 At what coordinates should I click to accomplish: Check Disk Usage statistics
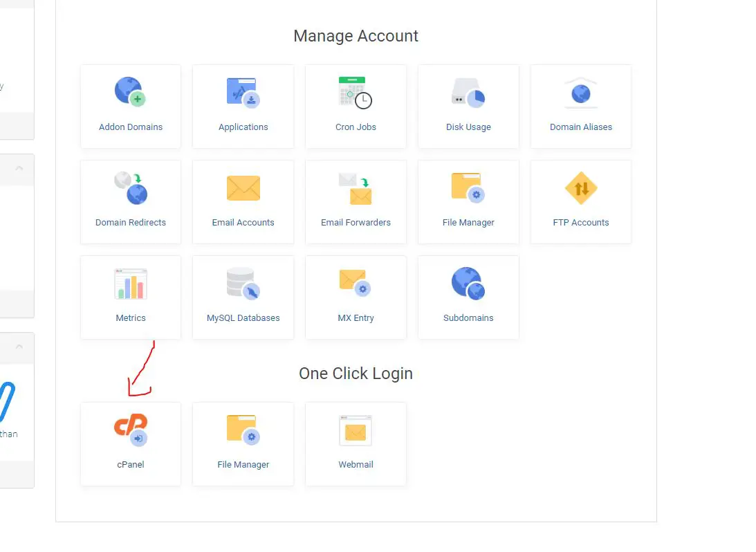pos(468,106)
